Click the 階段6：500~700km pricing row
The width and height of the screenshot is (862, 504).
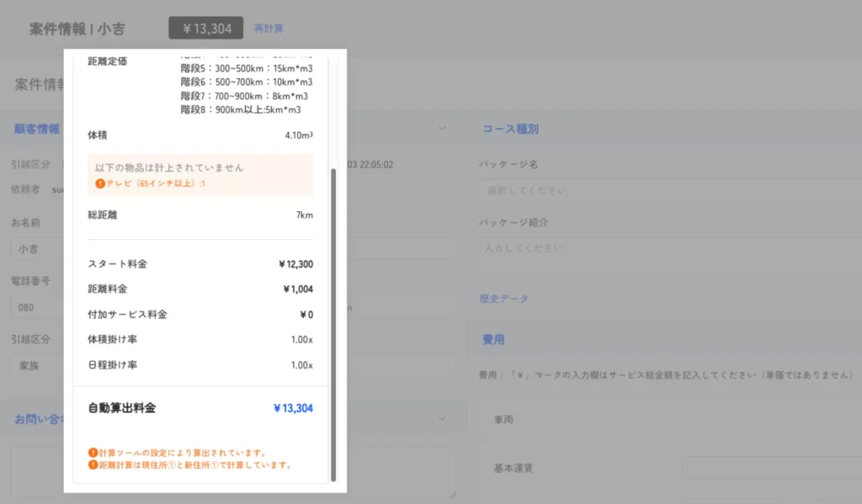tap(247, 82)
